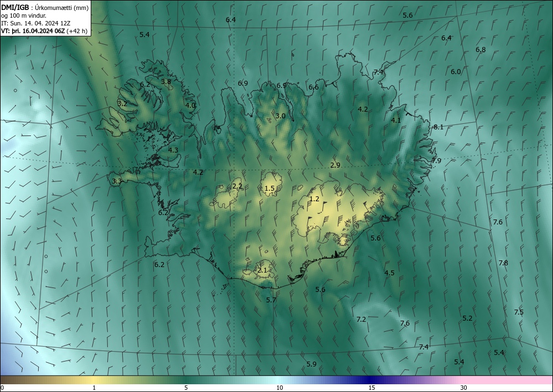Click the 6.8 value over the northeast sea
Viewport: 553px width, 392px height.
[481, 50]
